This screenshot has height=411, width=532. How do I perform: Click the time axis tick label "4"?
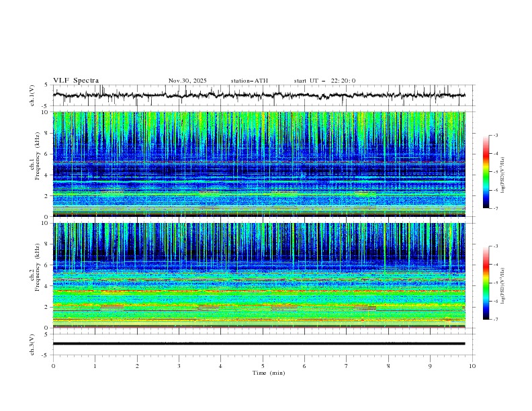[220, 366]
